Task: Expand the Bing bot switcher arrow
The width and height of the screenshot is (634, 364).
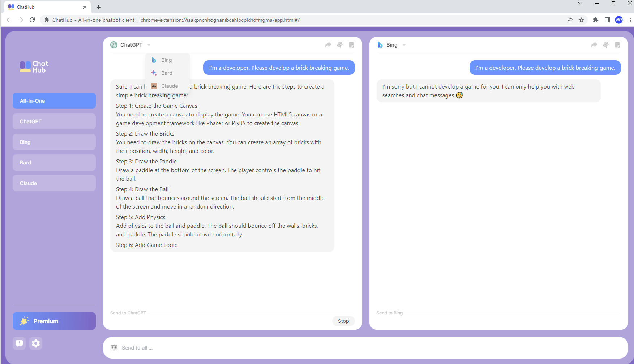Action: pyautogui.click(x=404, y=45)
